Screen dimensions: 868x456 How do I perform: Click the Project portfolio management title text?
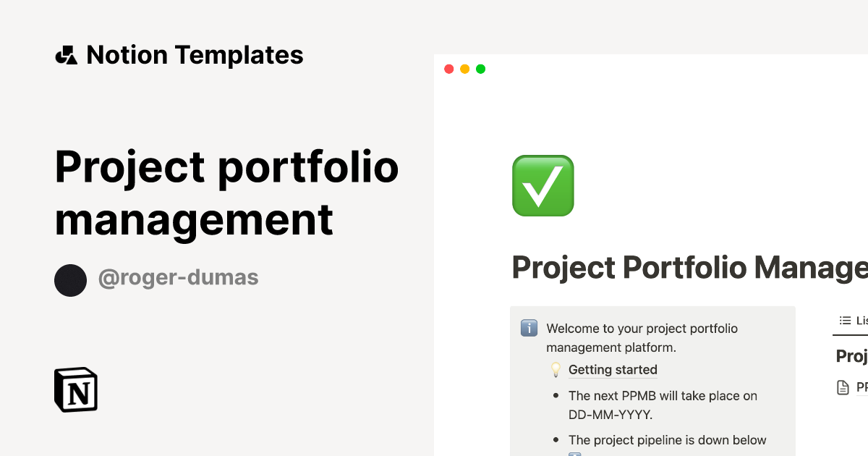point(227,193)
